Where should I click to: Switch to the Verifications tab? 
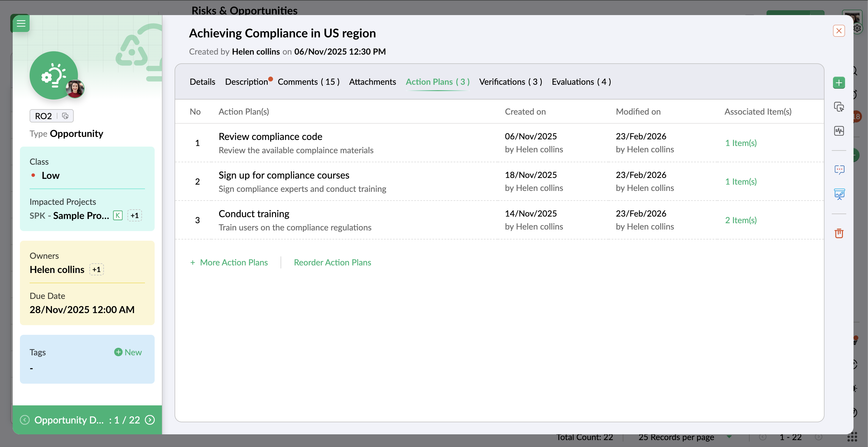tap(510, 82)
